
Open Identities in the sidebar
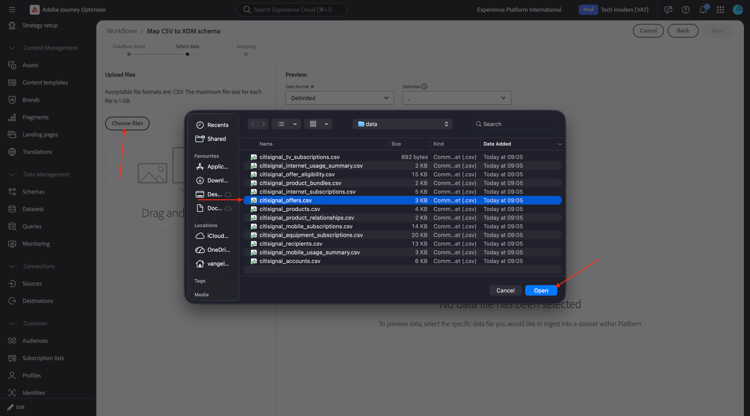point(33,393)
